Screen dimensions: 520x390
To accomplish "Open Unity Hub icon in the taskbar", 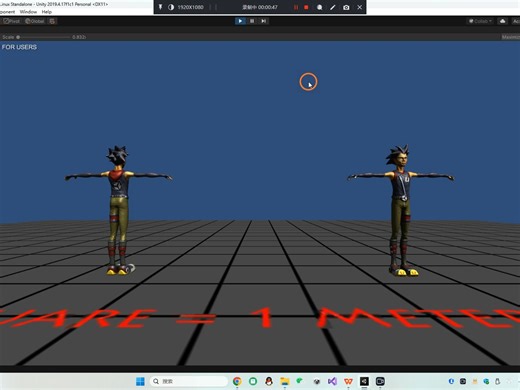I will (x=317, y=381).
